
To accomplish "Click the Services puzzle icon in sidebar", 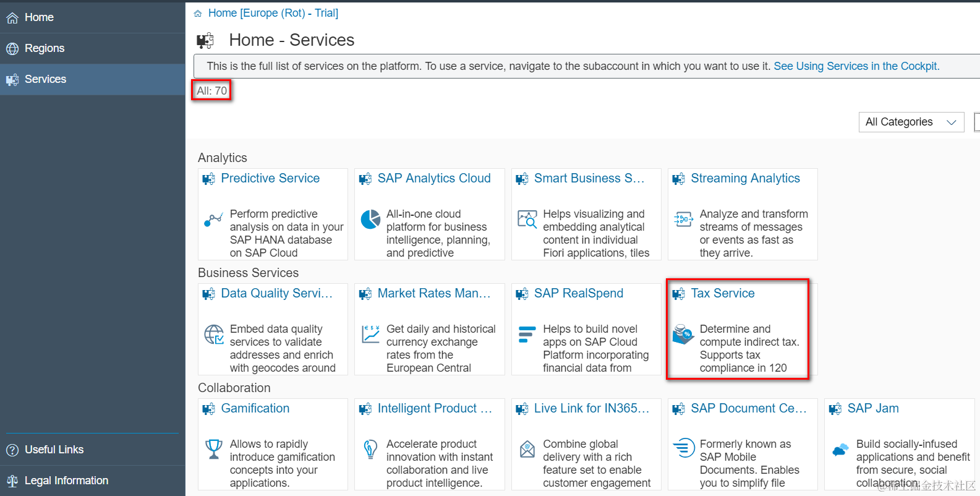I will 12,80.
